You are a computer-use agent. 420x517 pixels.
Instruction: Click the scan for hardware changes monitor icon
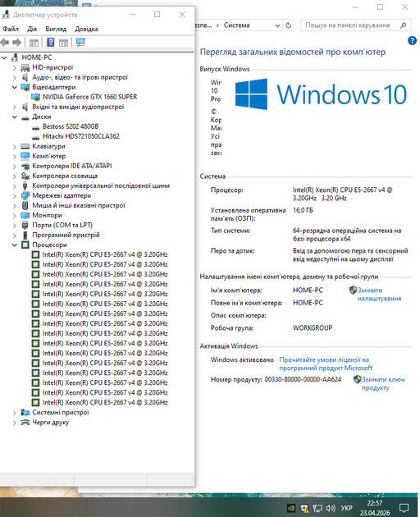80,42
